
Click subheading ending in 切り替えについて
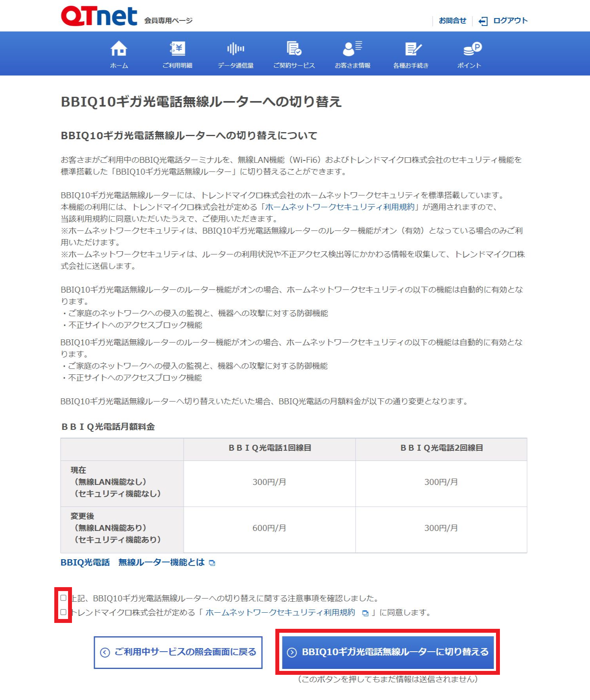point(189,136)
